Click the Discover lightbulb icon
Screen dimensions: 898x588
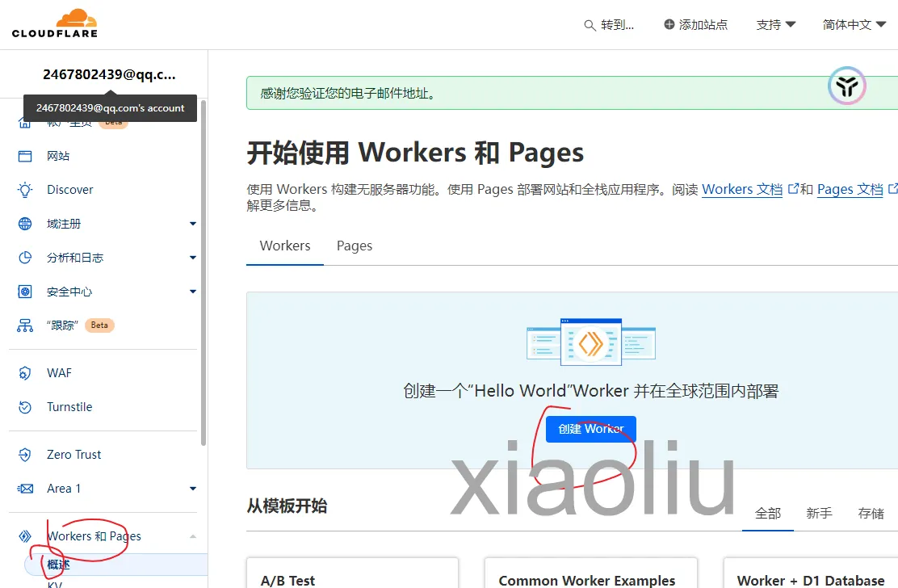[x=25, y=190]
